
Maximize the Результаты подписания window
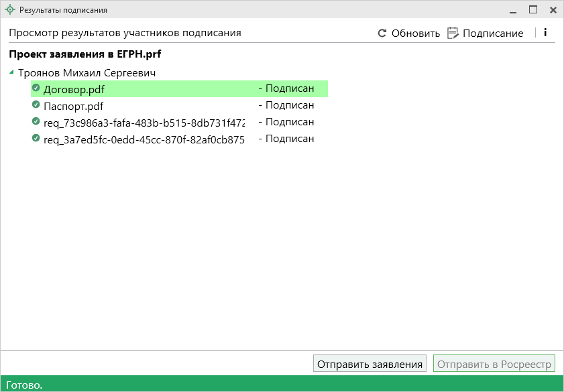pos(533,10)
